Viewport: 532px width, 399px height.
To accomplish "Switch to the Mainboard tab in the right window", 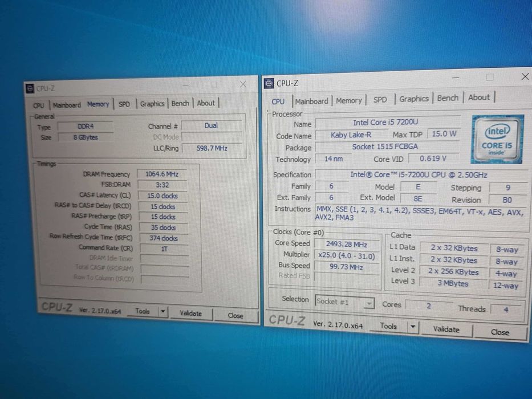I will pos(311,101).
